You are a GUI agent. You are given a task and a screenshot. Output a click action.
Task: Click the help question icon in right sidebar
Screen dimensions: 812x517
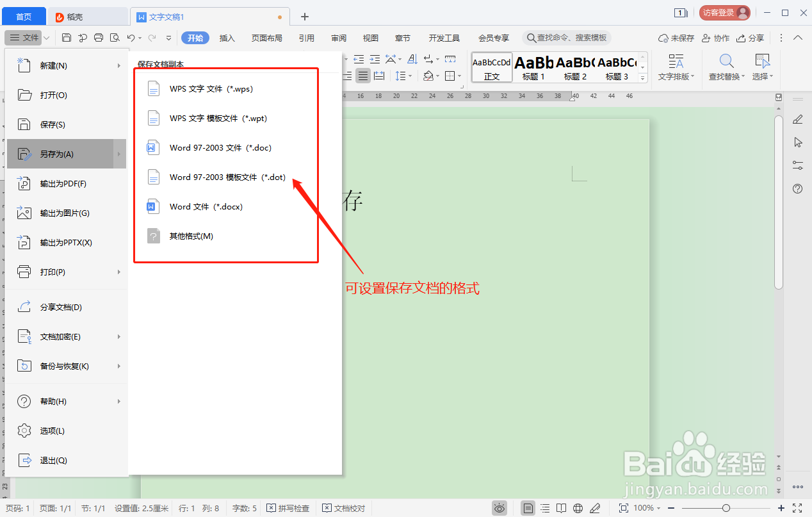tap(797, 188)
